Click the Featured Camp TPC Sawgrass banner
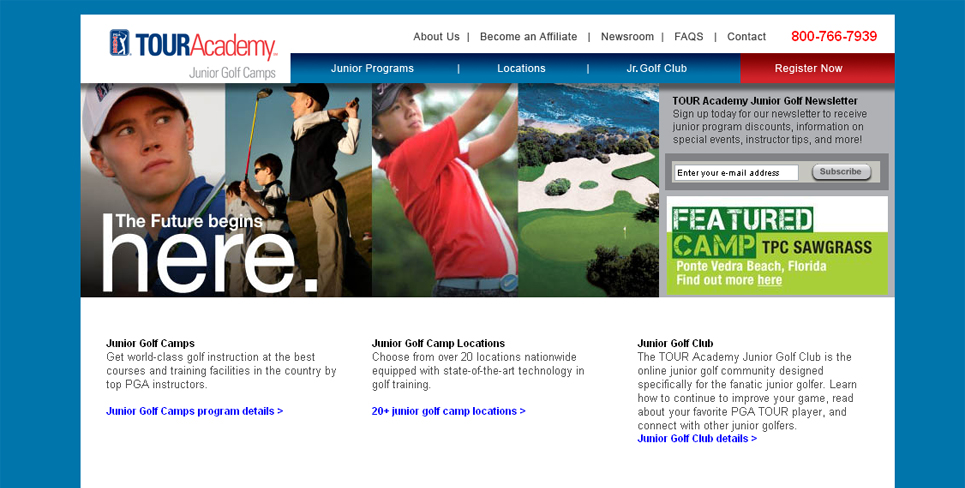This screenshot has width=965, height=488. pyautogui.click(x=777, y=246)
